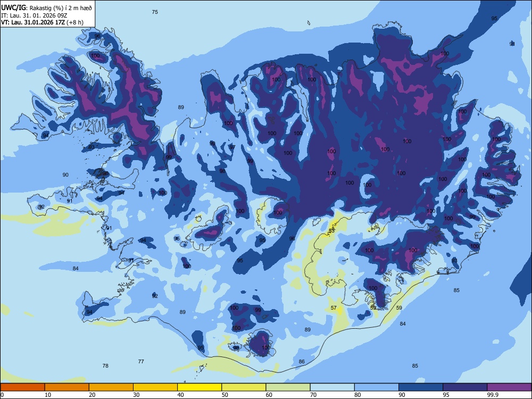Click the dark indigo 95–99.9 legend swatch
Image resolution: width=532 pixels, height=399 pixels.
coord(465,387)
